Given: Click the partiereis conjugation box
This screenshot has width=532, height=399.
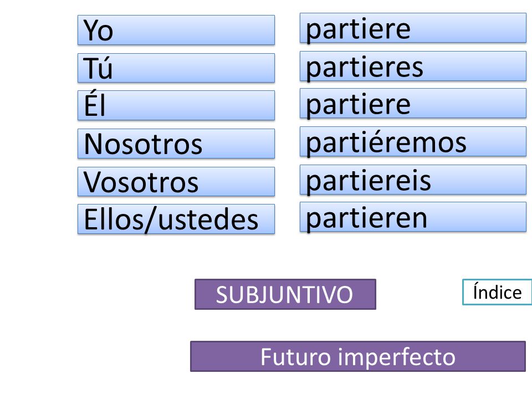Looking at the screenshot, I should click(413, 180).
